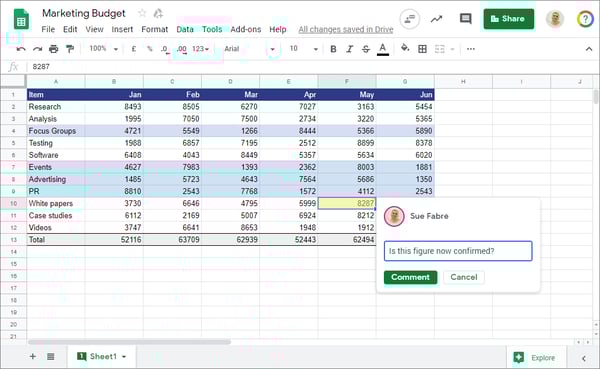Click the Cancel button in comment box

click(x=464, y=277)
